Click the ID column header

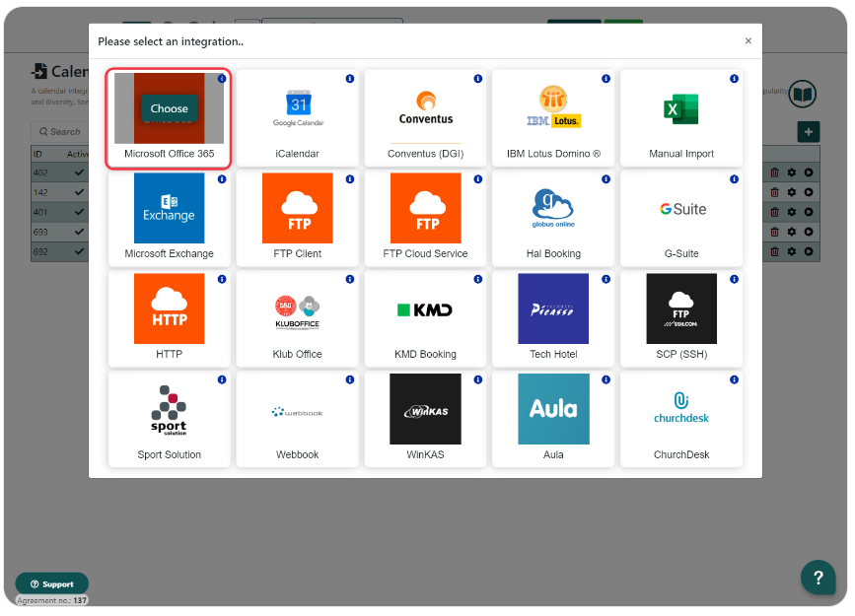click(x=37, y=154)
